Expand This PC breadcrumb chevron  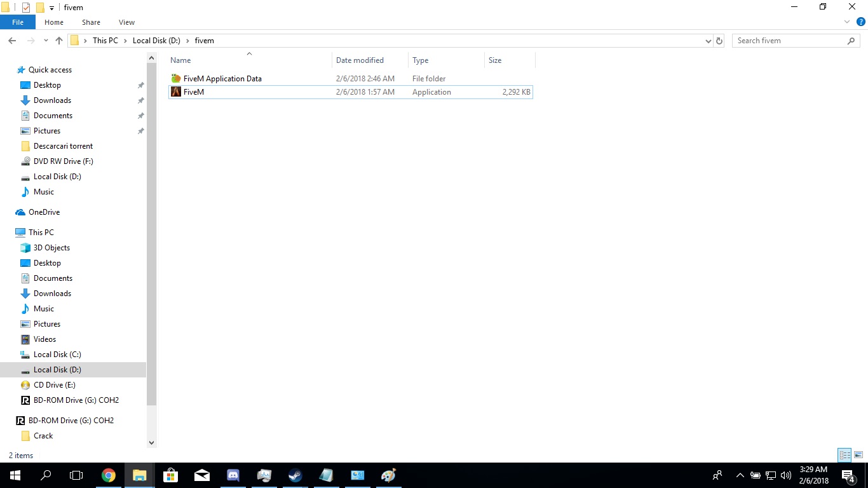click(125, 41)
